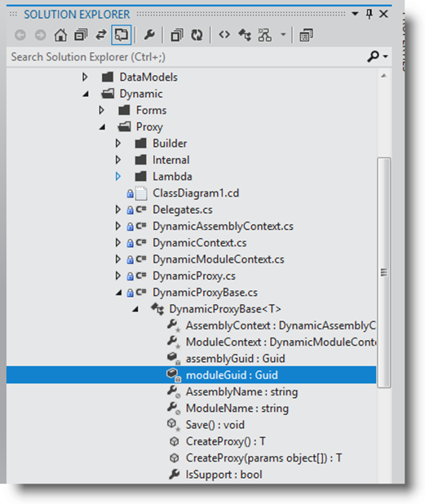
Task: Click the Forward navigation arrow in toolbar
Action: (40, 35)
